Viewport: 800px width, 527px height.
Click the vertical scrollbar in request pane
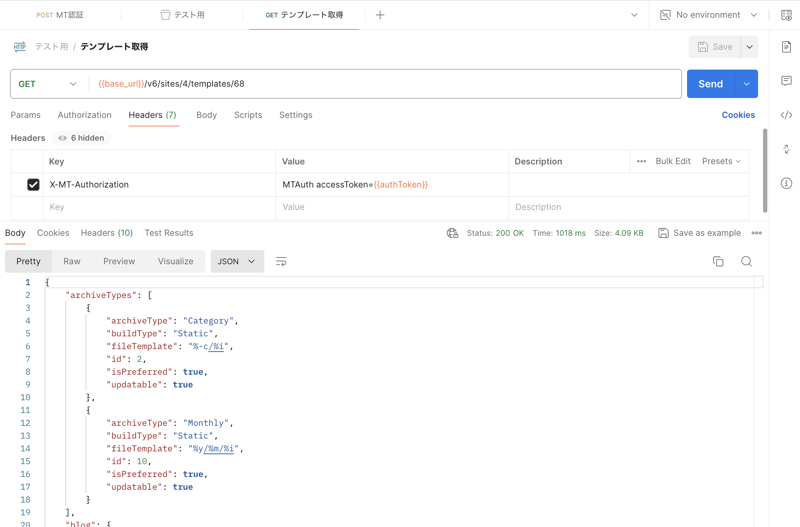[765, 170]
